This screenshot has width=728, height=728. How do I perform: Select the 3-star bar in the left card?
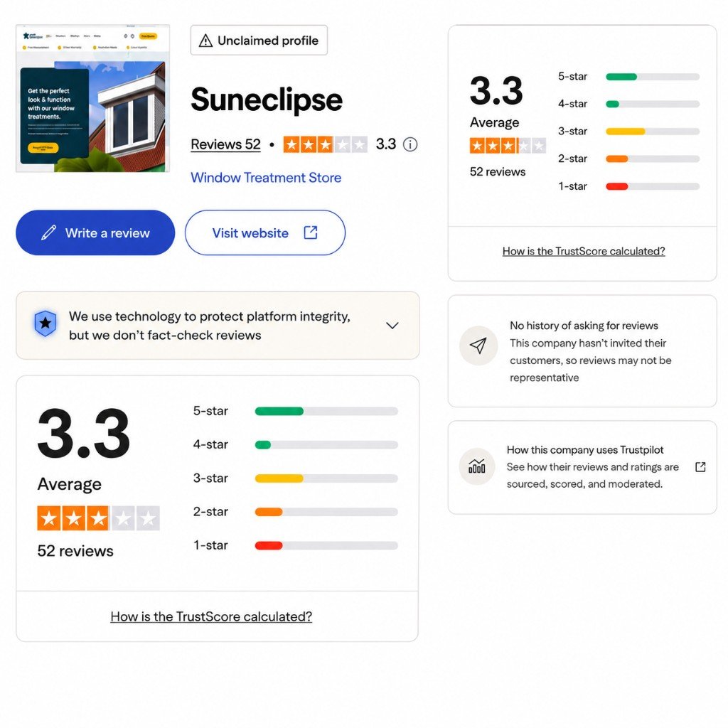326,478
